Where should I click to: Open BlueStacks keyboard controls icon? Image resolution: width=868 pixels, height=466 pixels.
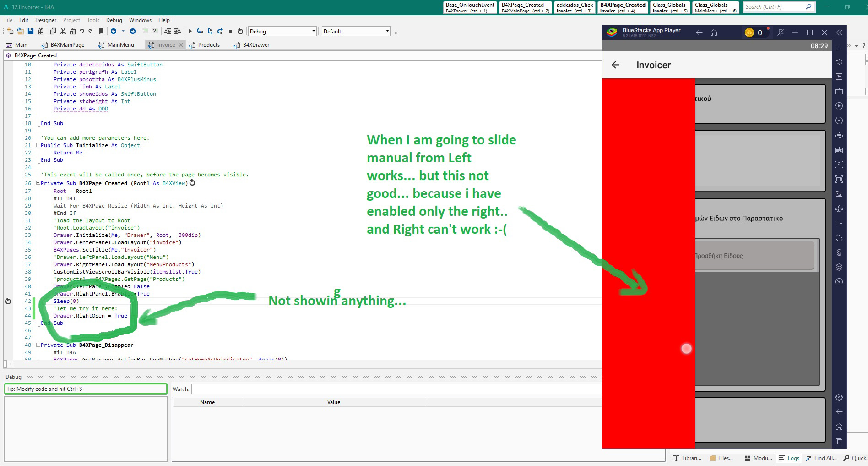[839, 91]
